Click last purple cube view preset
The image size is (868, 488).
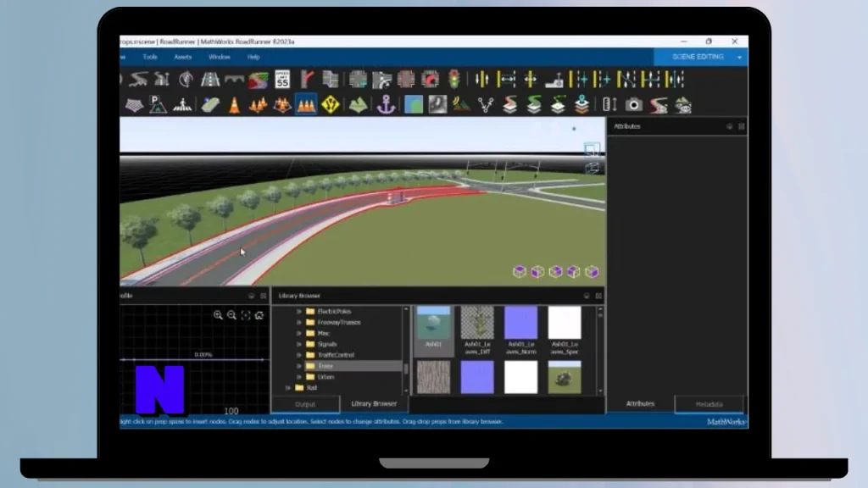pos(592,271)
